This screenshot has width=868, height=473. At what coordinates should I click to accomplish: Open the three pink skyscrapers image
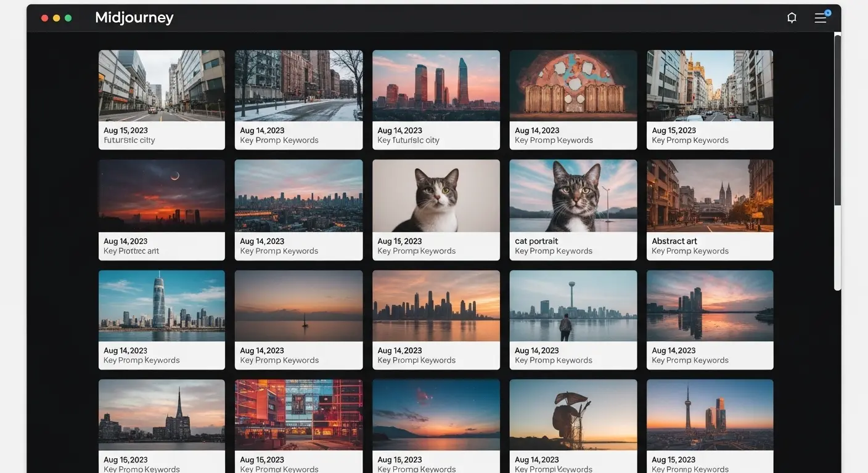[436, 86]
